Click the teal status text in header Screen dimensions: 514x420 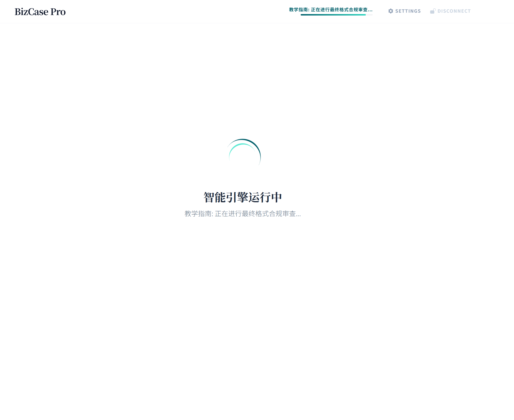click(x=330, y=10)
